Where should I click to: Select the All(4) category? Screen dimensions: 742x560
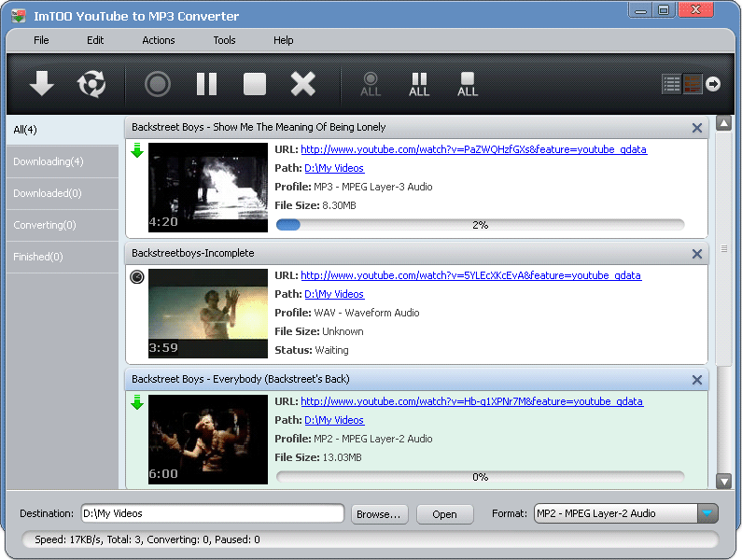tap(63, 130)
